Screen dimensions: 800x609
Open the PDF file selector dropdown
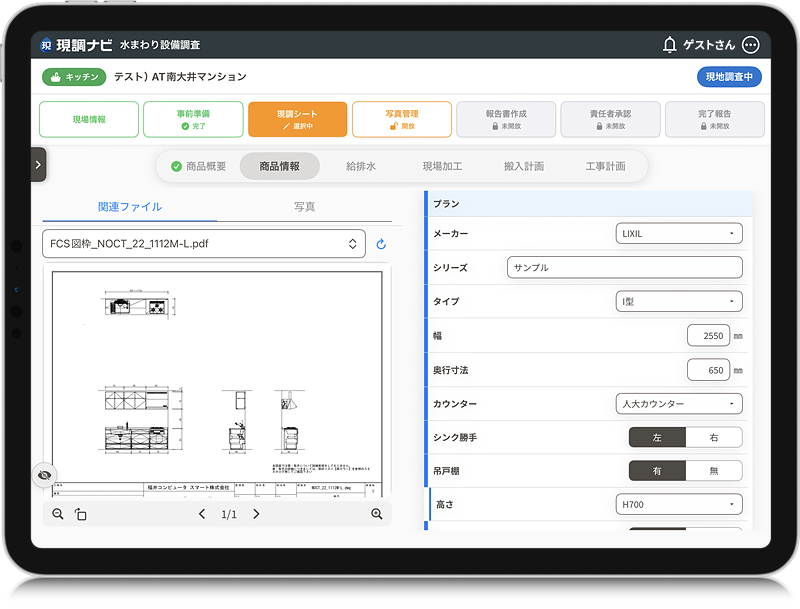point(204,244)
